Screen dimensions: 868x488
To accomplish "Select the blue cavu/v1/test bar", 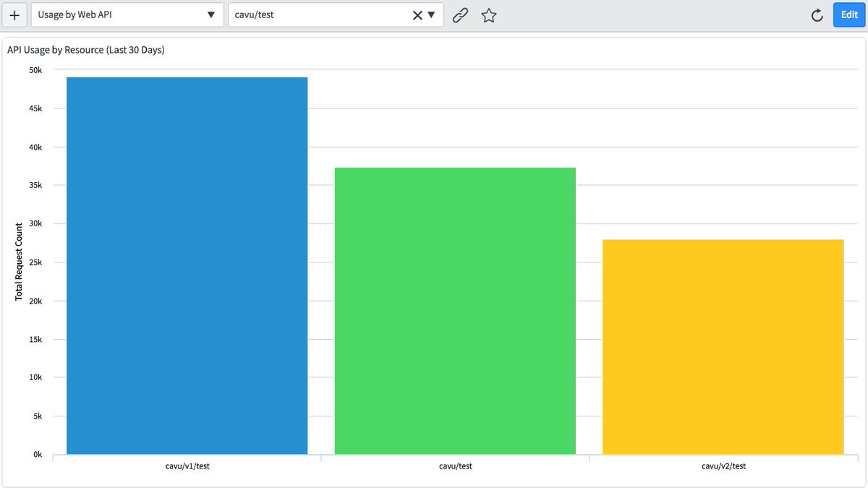I will click(x=187, y=266).
